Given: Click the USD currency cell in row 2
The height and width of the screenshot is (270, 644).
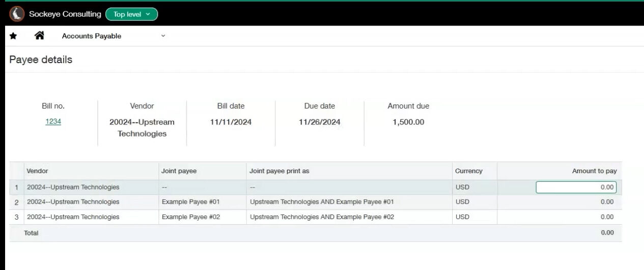Looking at the screenshot, I should click(x=474, y=202).
